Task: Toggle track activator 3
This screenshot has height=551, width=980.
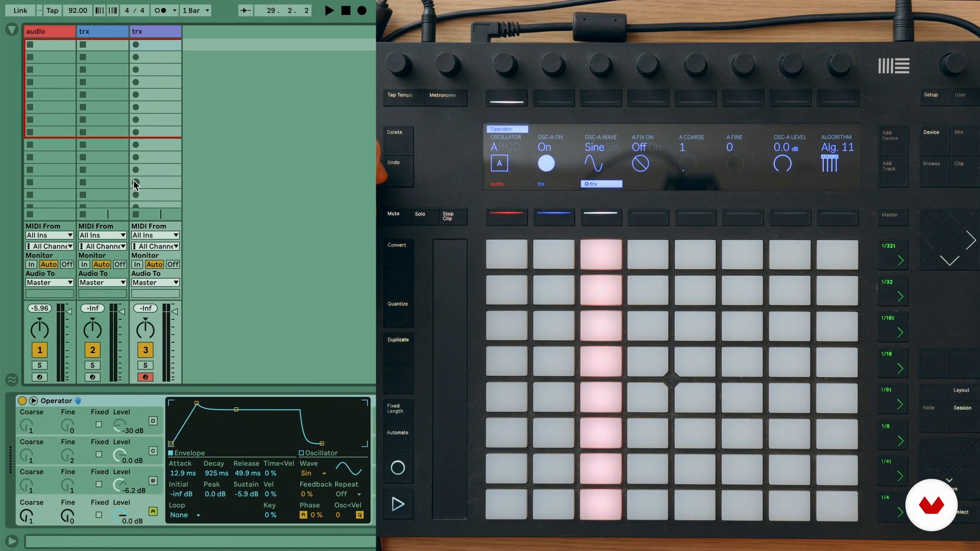Action: pyautogui.click(x=145, y=350)
